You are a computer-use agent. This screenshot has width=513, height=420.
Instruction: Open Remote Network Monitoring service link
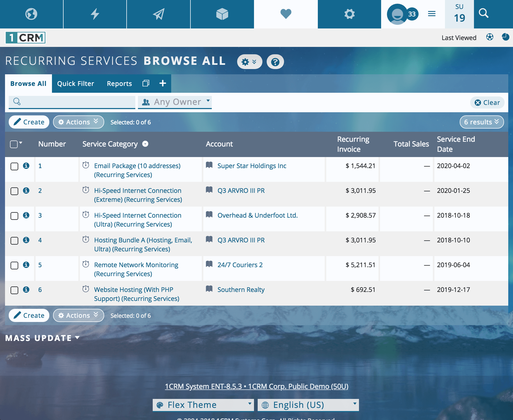[x=136, y=269]
